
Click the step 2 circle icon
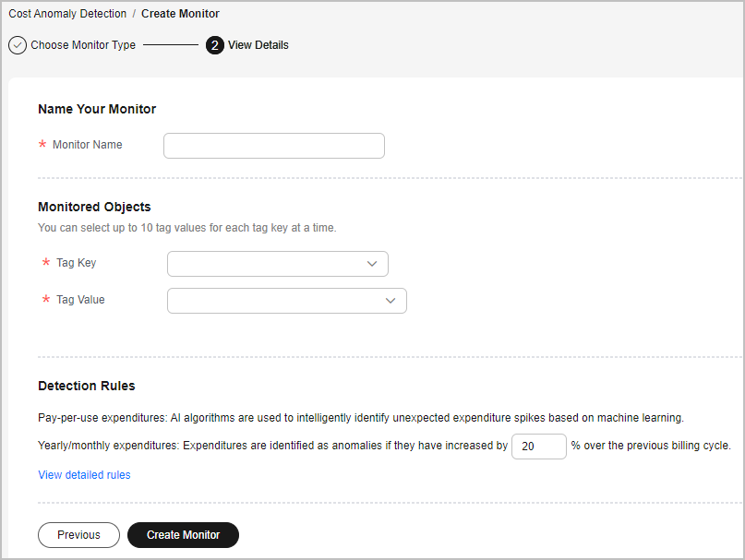(215, 45)
